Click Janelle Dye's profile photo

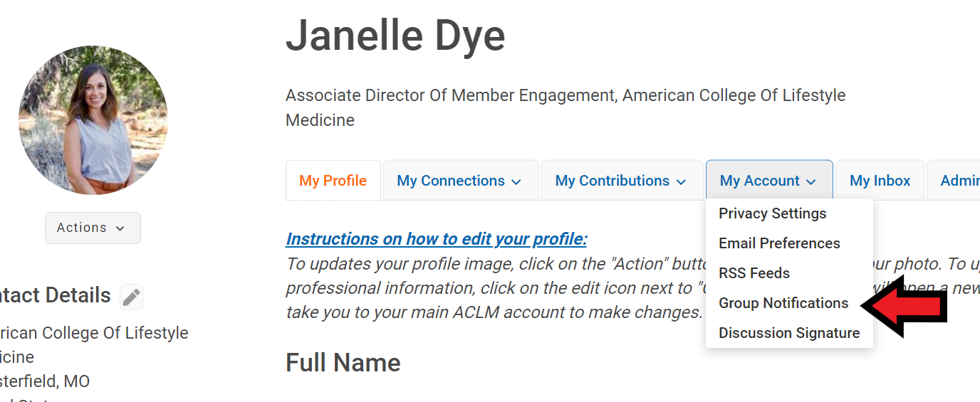point(93,120)
